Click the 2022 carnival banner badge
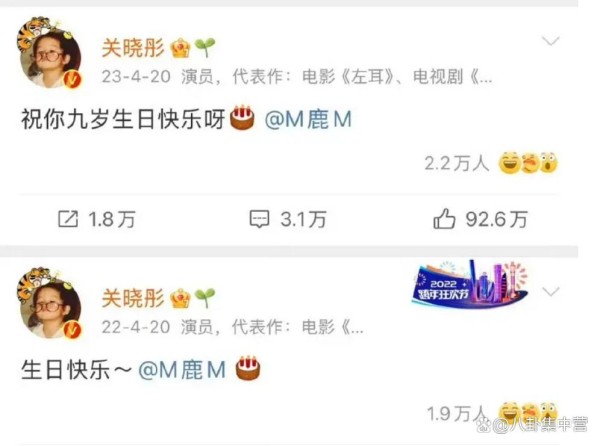 click(x=470, y=283)
